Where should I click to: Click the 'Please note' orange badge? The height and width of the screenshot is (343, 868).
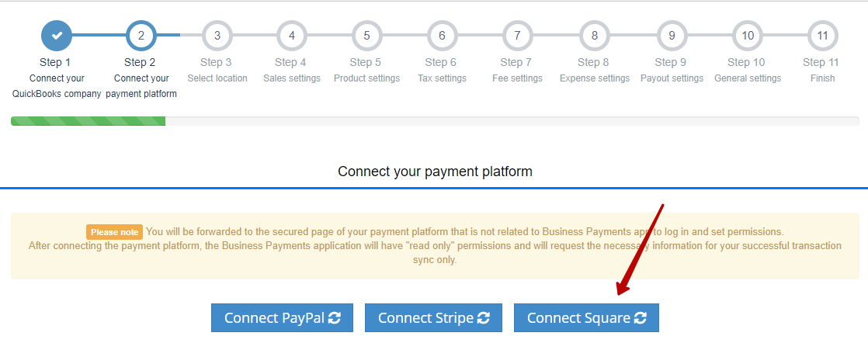point(115,232)
